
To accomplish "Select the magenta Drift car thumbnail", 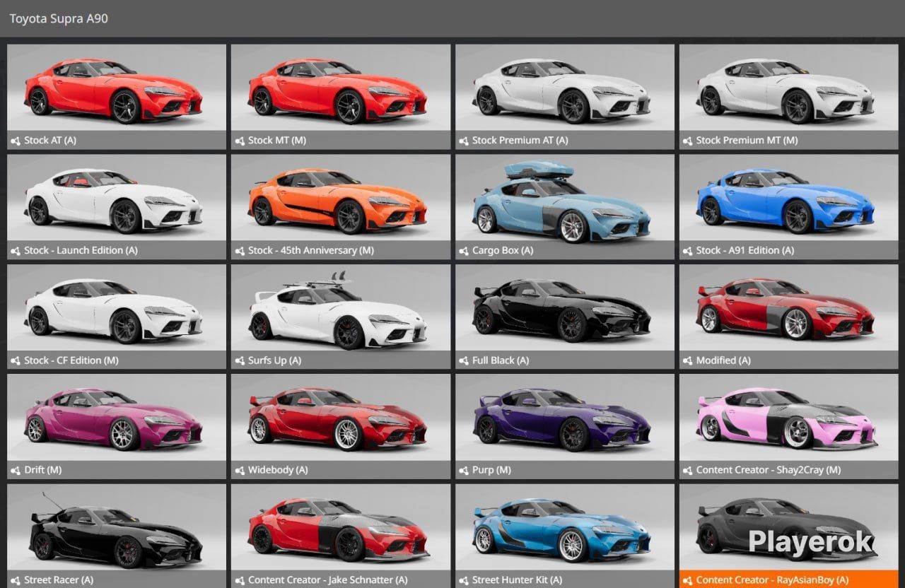I will (117, 417).
